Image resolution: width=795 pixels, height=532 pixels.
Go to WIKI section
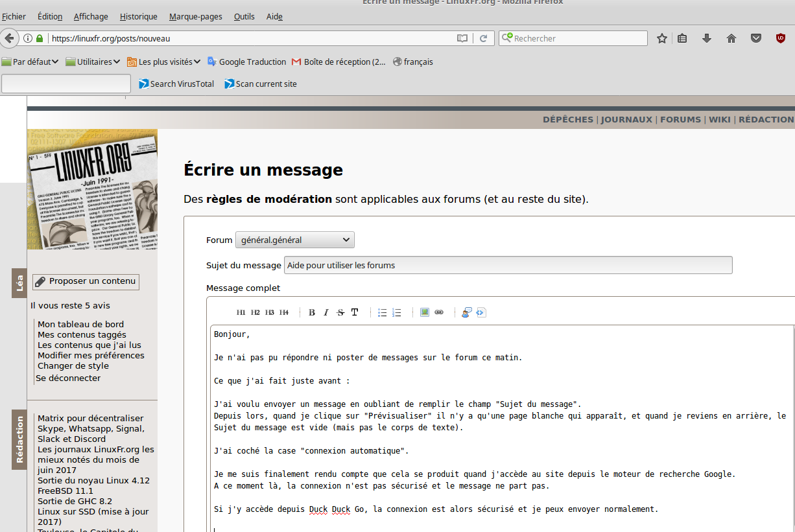(720, 119)
